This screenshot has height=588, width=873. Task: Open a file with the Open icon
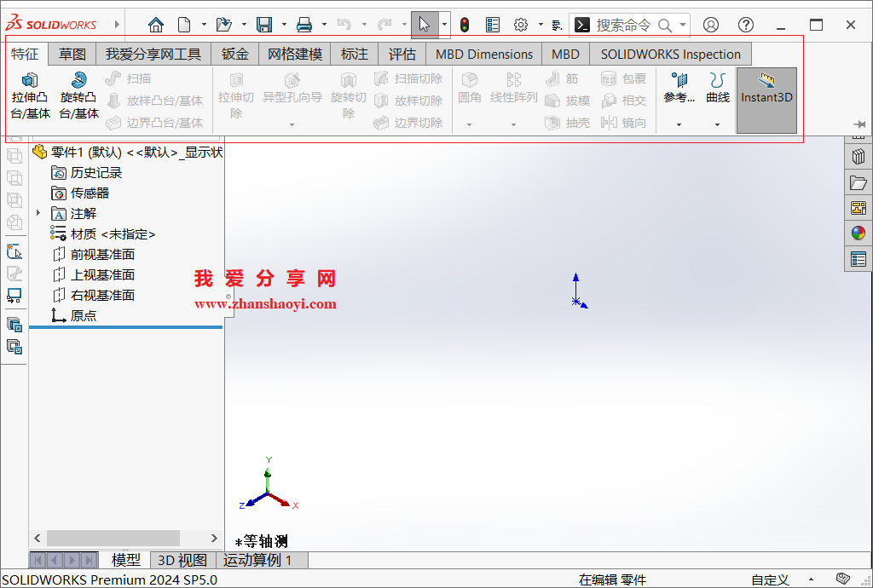224,25
